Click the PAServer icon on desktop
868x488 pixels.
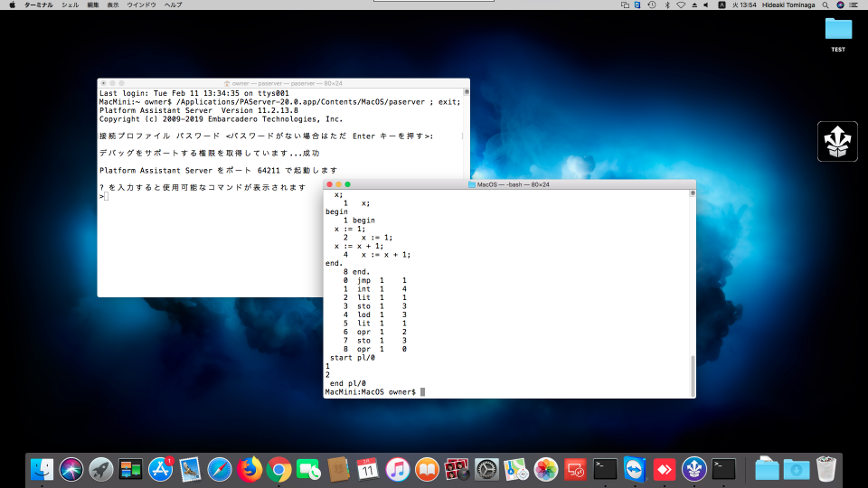pyautogui.click(x=837, y=141)
